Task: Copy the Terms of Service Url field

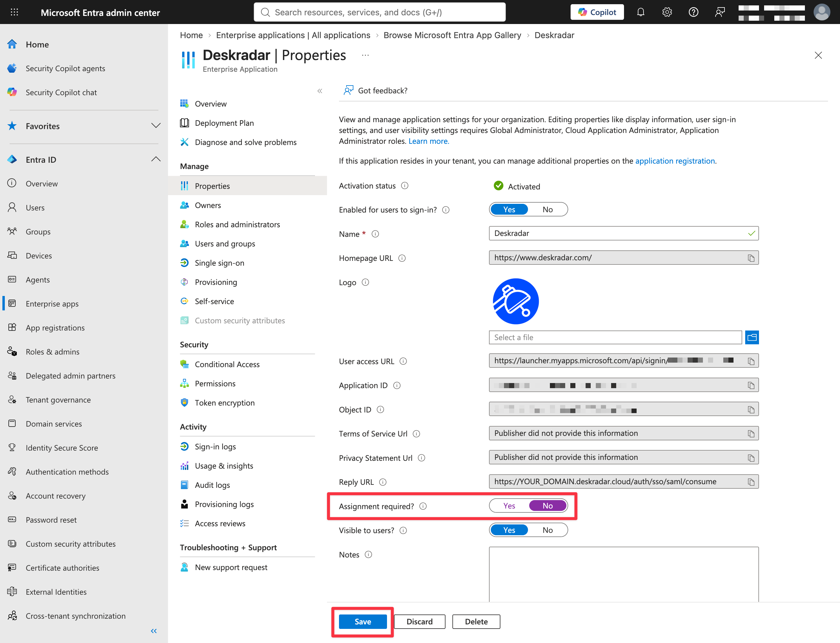Action: [x=751, y=434]
